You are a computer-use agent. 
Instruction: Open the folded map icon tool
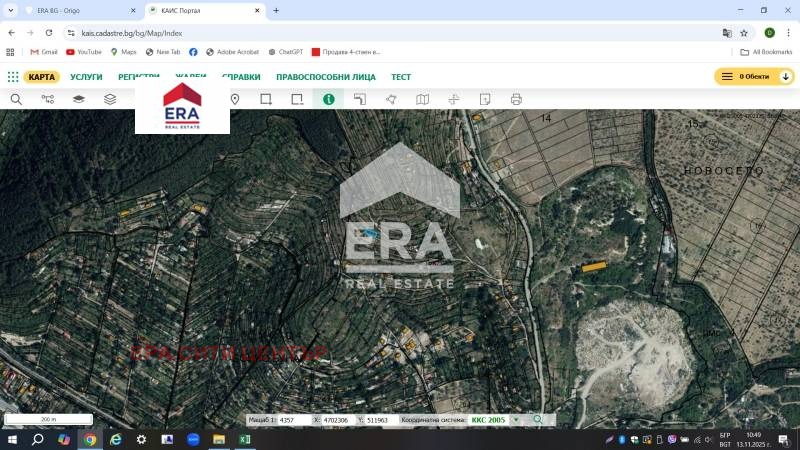coord(422,99)
